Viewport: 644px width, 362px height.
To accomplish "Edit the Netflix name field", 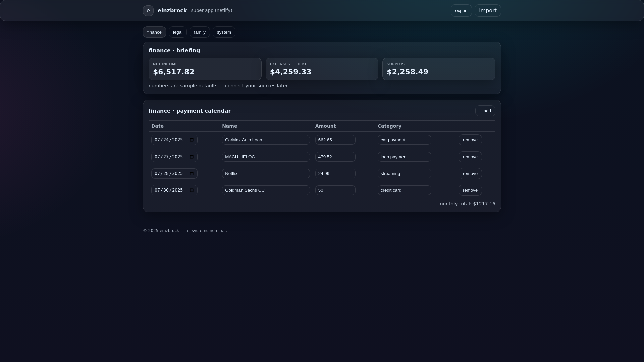I will [x=266, y=174].
